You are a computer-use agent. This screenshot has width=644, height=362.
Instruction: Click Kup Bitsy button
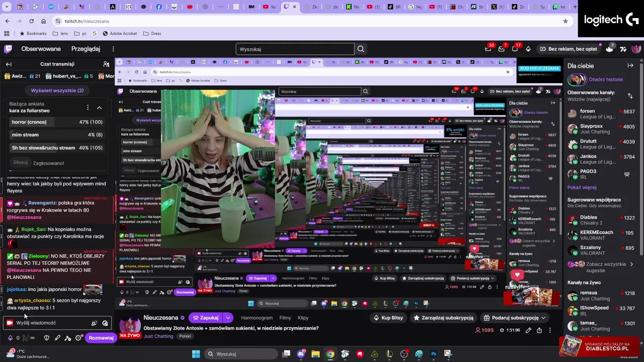388,318
